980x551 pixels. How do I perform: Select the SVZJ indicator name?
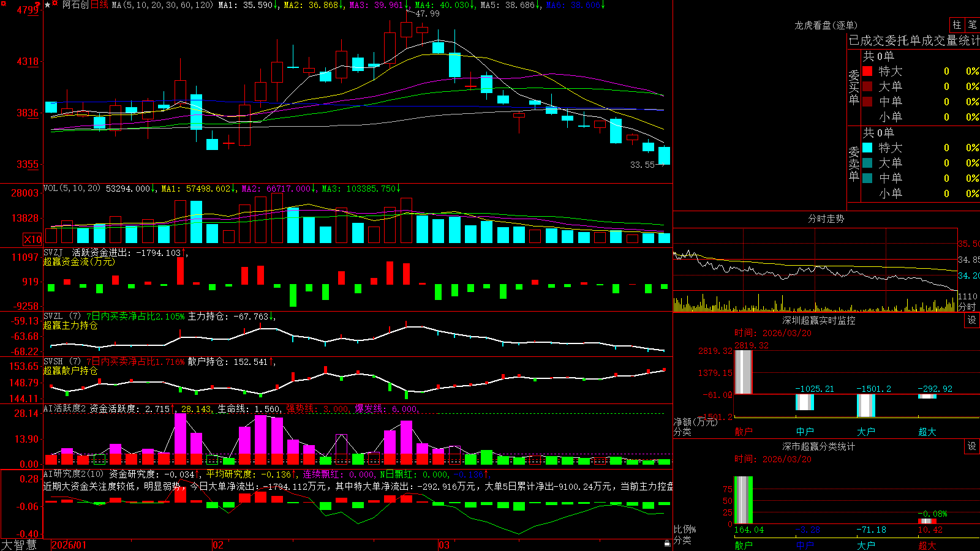[53, 253]
